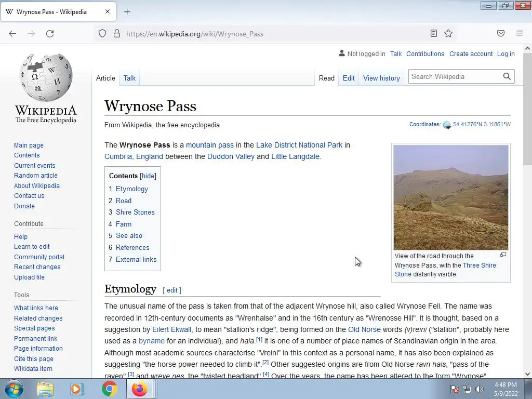Image resolution: width=532 pixels, height=399 pixels.
Task: Follow the Duddon Valley link
Action: tap(231, 156)
